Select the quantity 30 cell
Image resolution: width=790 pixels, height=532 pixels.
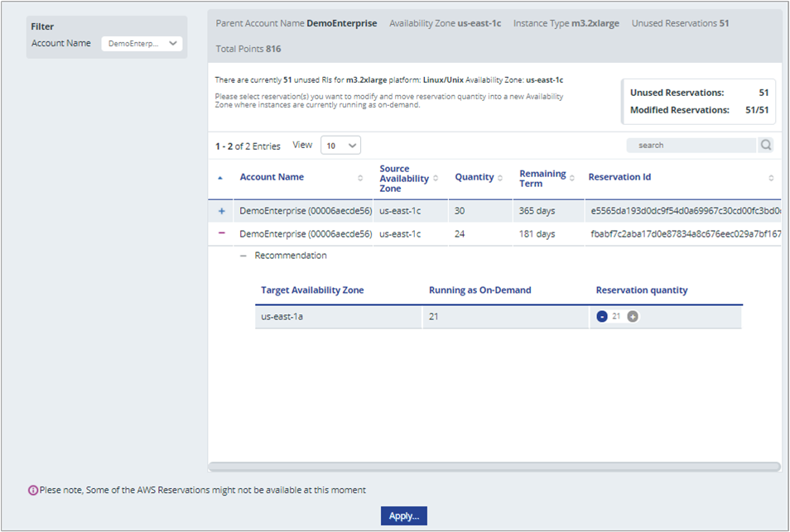click(480, 211)
